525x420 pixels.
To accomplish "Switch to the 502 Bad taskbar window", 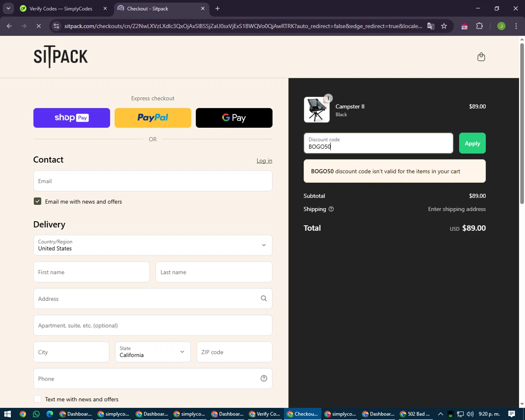I will (x=415, y=414).
